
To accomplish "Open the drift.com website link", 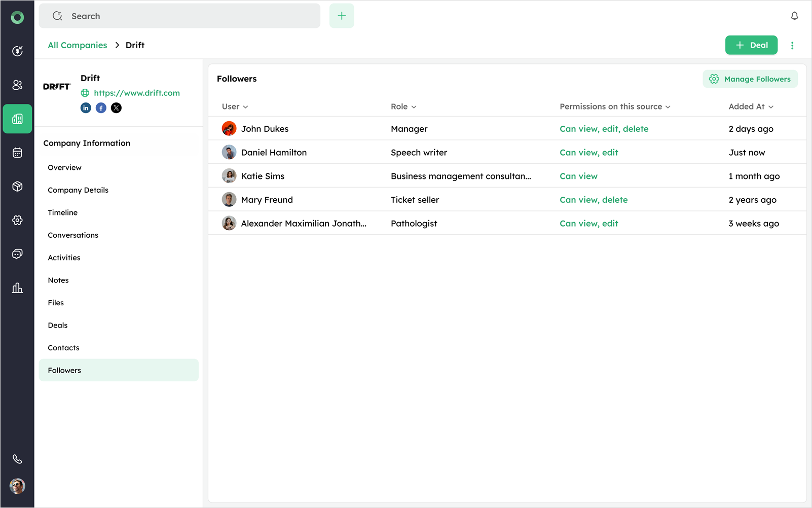I will (137, 93).
